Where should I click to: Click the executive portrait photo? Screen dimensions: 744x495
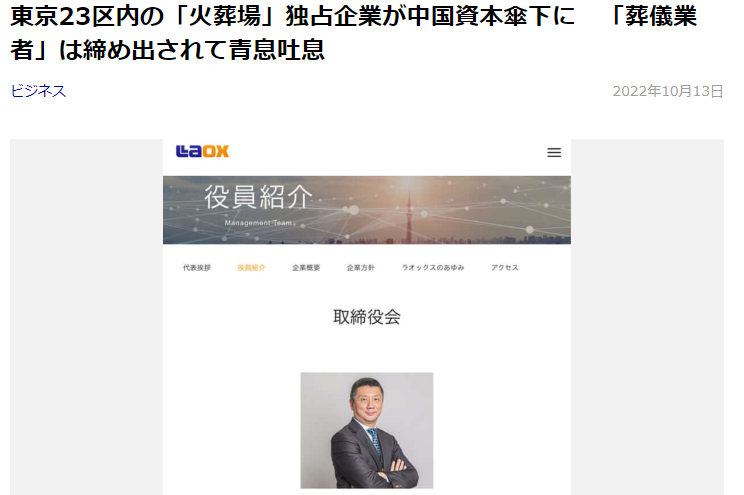pyautogui.click(x=367, y=430)
